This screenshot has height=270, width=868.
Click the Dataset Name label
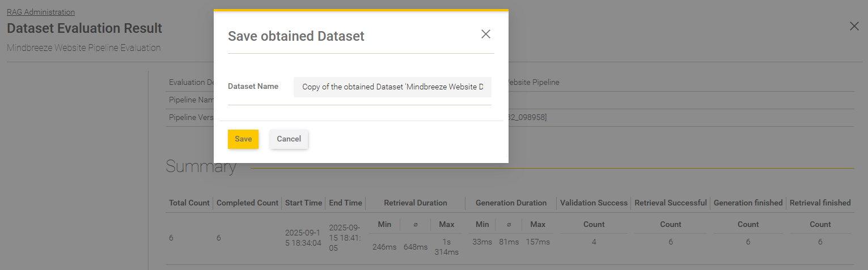point(253,87)
